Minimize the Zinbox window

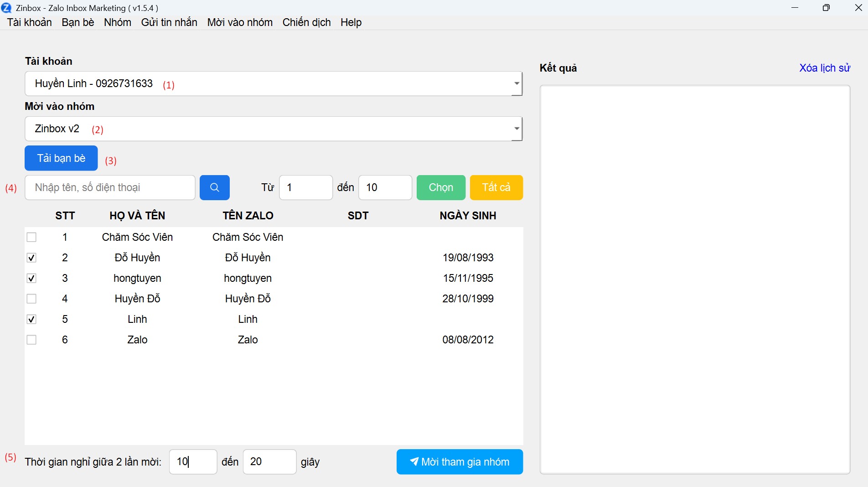click(x=795, y=8)
